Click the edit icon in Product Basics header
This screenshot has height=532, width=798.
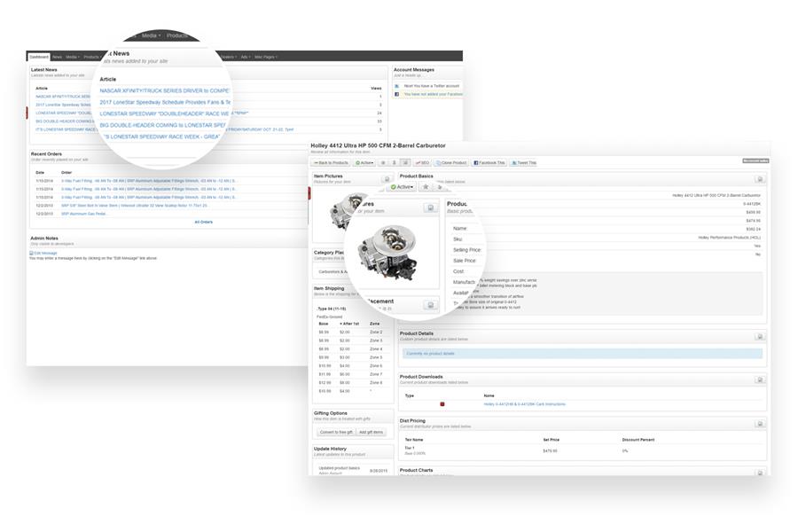coord(760,179)
